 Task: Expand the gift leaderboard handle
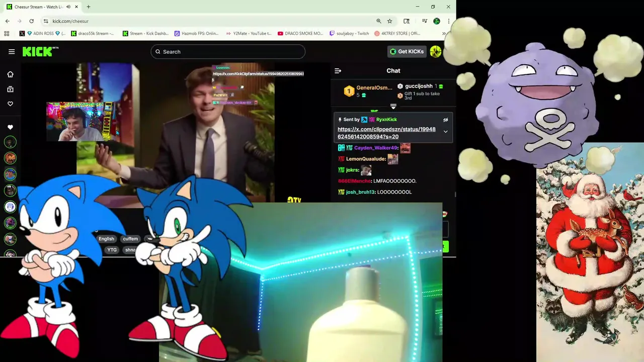[x=393, y=107]
